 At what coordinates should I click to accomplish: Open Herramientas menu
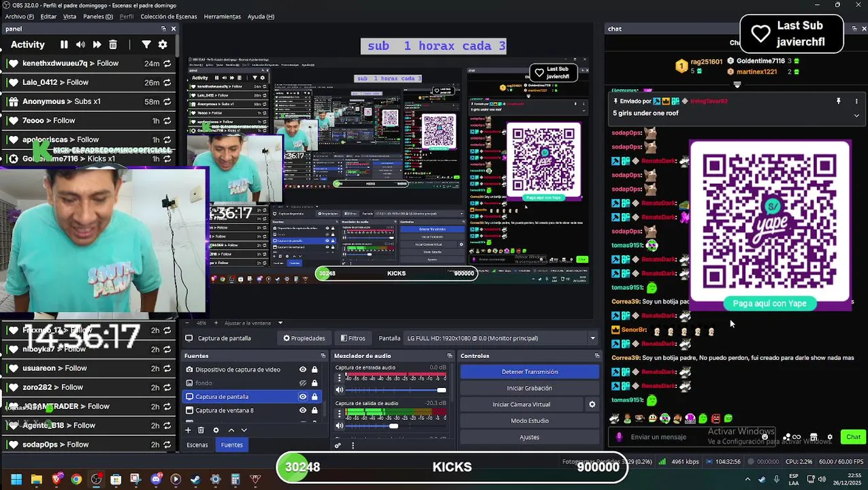[222, 16]
